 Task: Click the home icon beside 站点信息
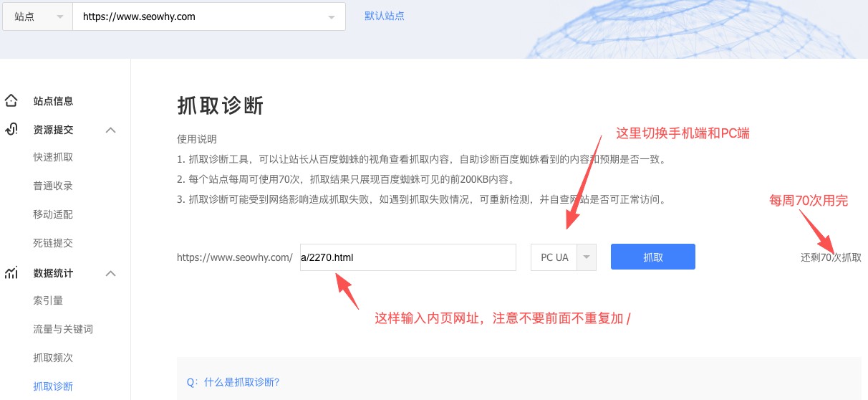pyautogui.click(x=11, y=101)
